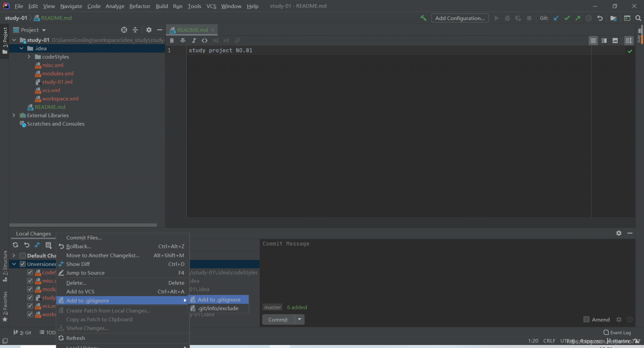The width and height of the screenshot is (644, 348).
Task: Click the Git Push green arrow icon
Action: [578, 18]
